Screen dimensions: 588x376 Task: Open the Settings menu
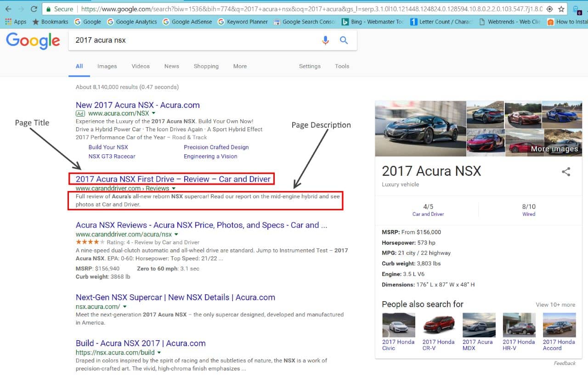tap(310, 66)
